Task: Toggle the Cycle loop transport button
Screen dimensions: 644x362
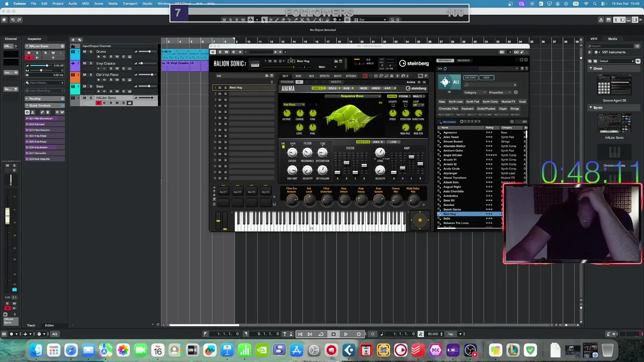Action: tap(321, 334)
